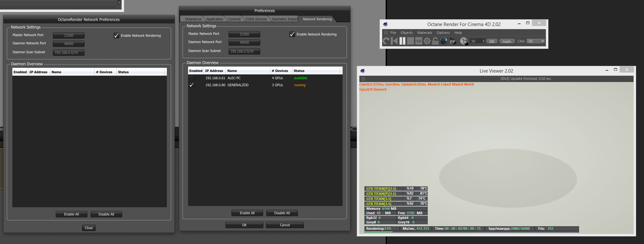Maximize the Octane Render For Cinema 4D window
Screen dimensions: 644x244
click(528, 23)
